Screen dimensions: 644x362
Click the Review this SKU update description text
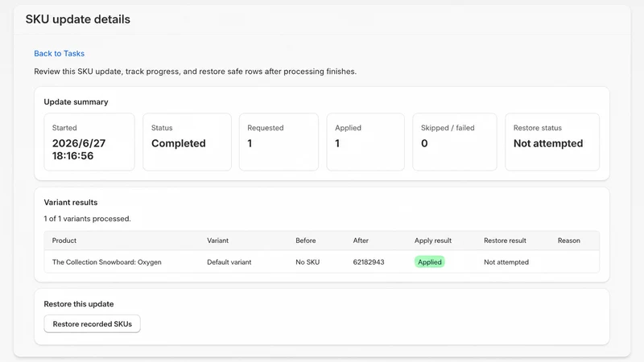195,72
